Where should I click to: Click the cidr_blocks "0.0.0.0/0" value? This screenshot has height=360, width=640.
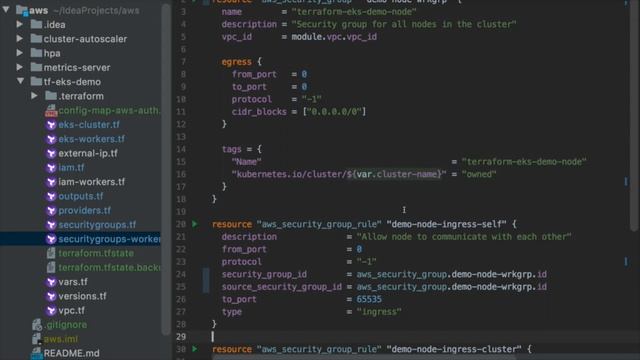coord(334,111)
